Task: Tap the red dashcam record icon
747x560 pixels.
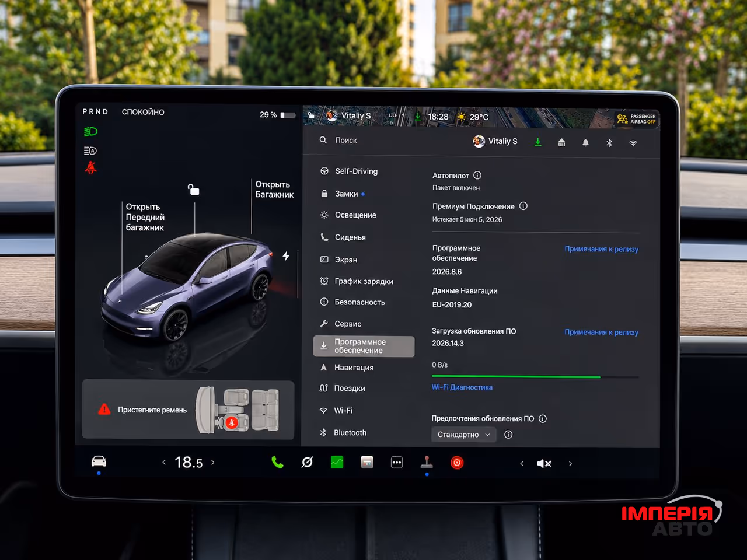Action: pyautogui.click(x=457, y=463)
